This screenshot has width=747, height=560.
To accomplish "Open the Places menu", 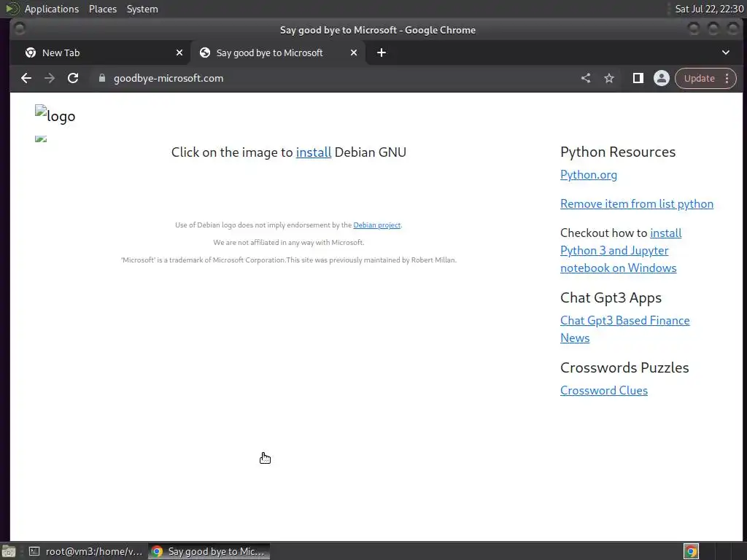I will tap(102, 9).
